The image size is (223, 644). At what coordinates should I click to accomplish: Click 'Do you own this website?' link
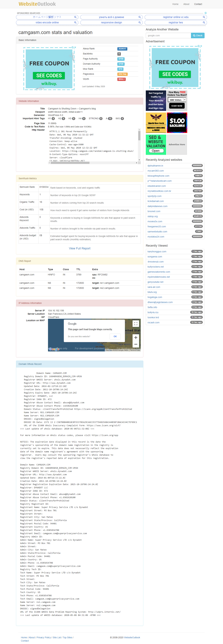pos(79,337)
